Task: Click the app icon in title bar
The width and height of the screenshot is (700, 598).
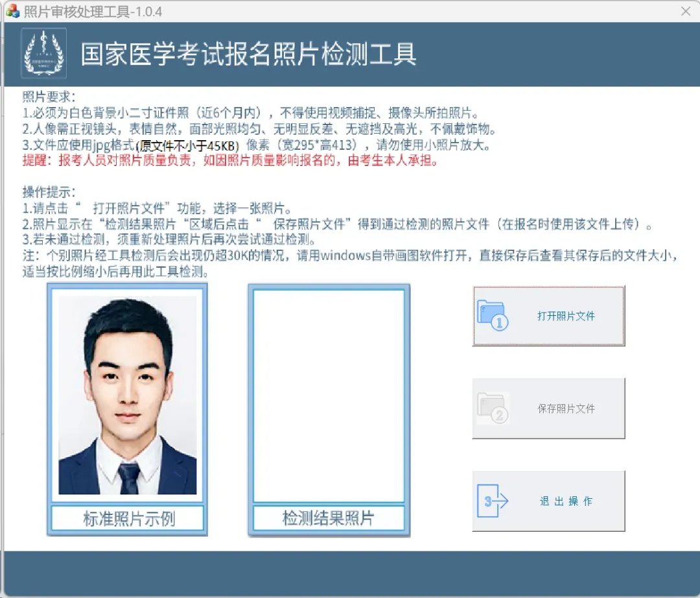Action: [12, 11]
